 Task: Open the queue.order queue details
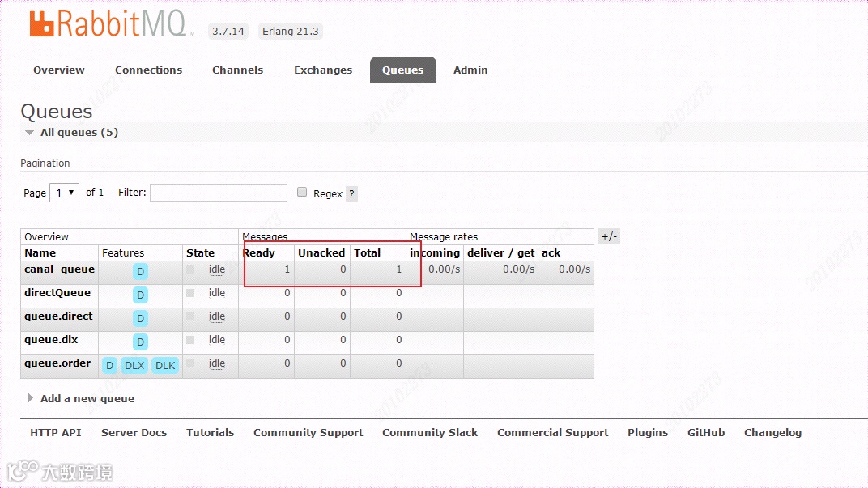[57, 363]
